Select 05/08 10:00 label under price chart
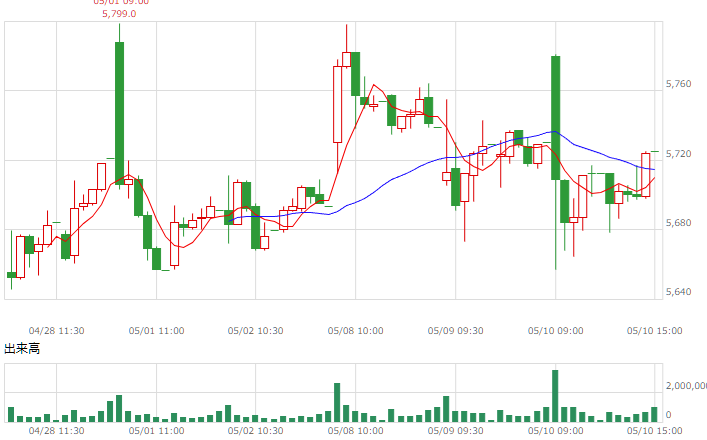707x440 pixels. click(x=356, y=331)
